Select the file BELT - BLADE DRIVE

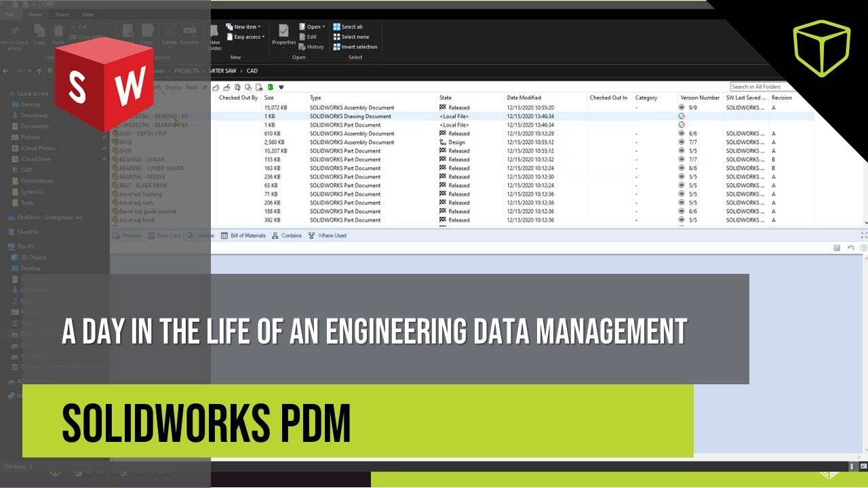[139, 185]
